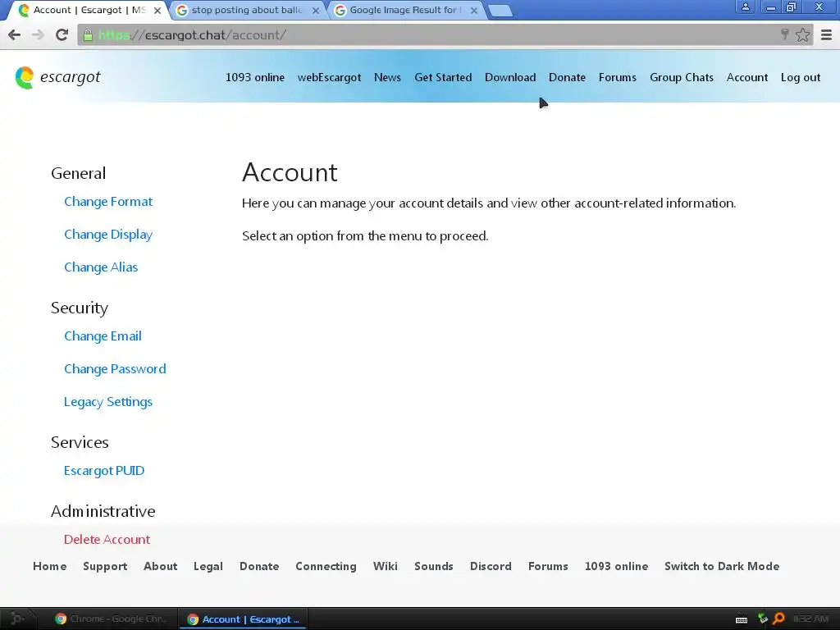Viewport: 840px width, 630px height.
Task: Close the 'stop posting about' tab
Action: (x=316, y=10)
